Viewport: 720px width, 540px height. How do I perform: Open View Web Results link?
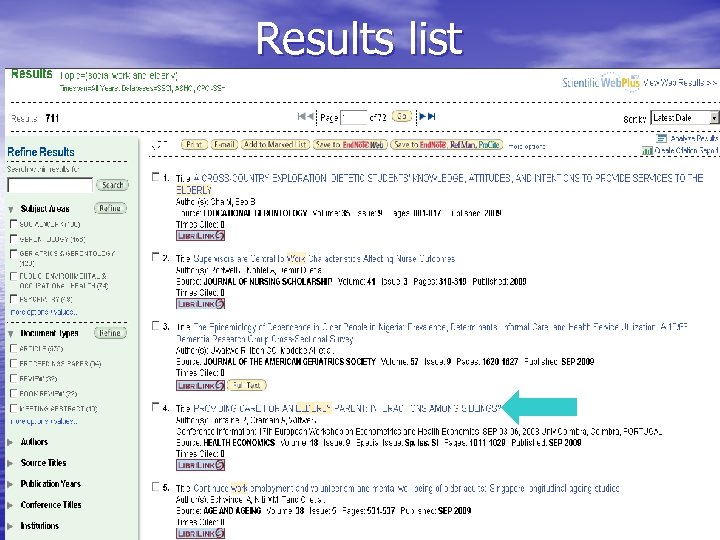pos(680,83)
